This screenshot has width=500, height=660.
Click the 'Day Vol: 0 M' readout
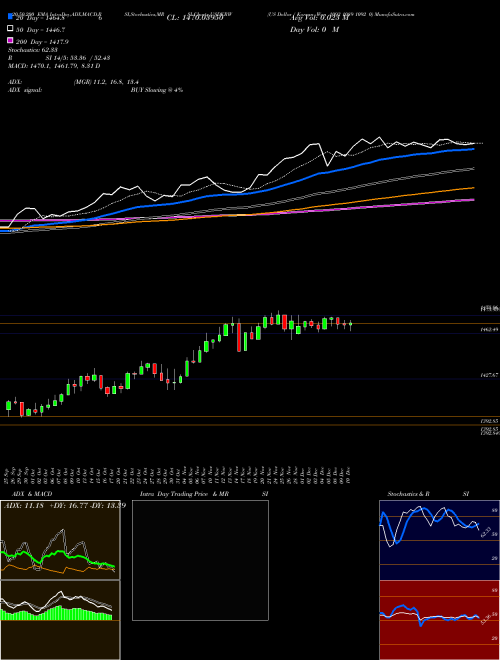click(314, 29)
